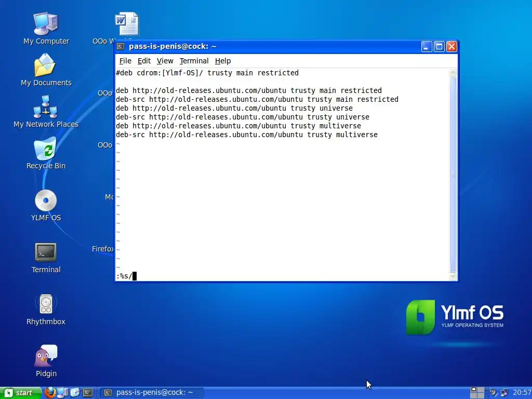This screenshot has width=532, height=399.
Task: Click the terminal quick launch taskbar icon
Action: click(x=88, y=393)
